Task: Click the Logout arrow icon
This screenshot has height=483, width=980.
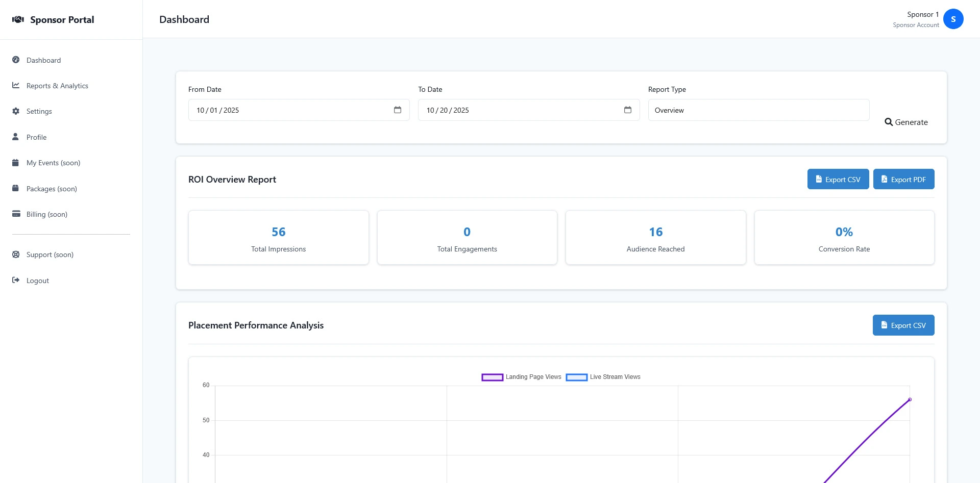Action: (x=16, y=280)
